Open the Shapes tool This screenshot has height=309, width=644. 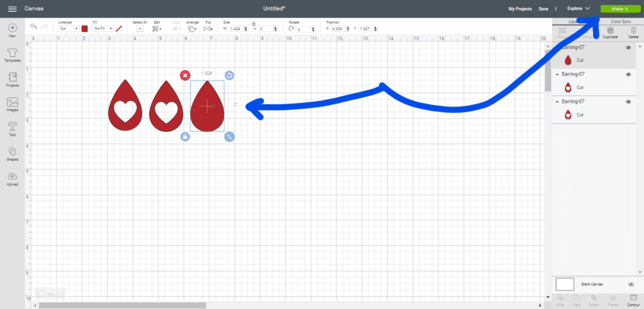12,152
